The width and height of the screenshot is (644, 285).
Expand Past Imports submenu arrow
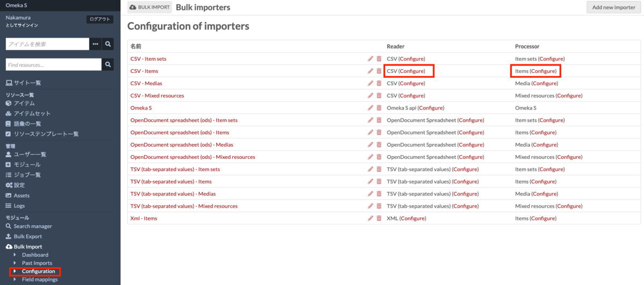(x=15, y=263)
